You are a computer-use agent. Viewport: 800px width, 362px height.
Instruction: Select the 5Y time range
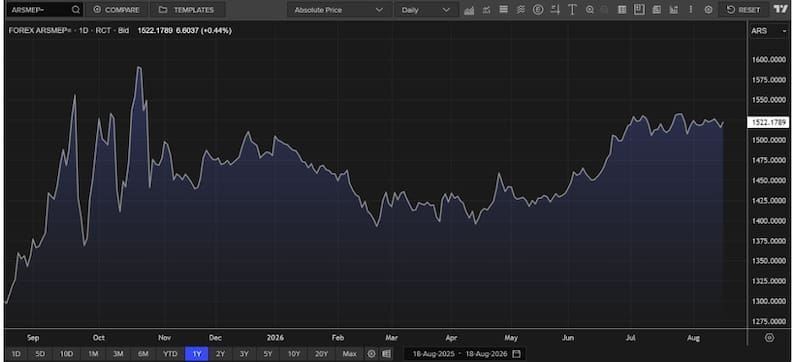(x=268, y=353)
